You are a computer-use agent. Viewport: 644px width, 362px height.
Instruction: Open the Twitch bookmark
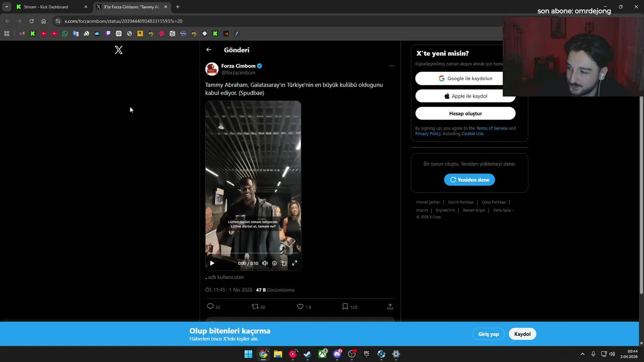point(108,34)
